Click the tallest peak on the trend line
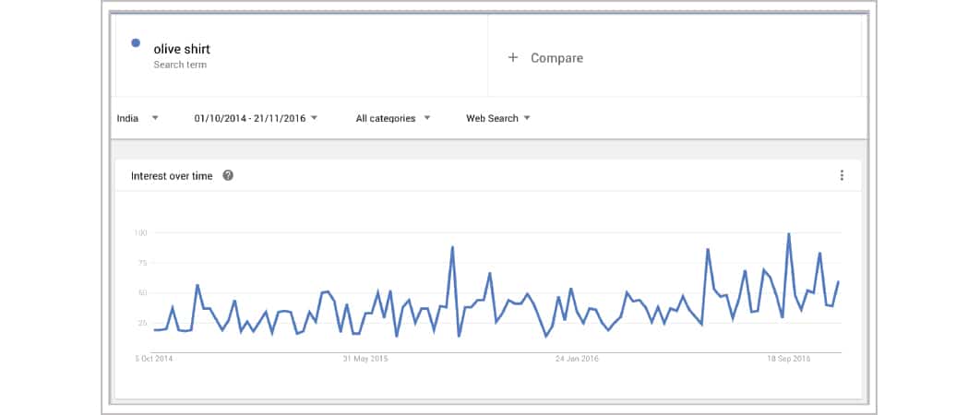Viewport: 980px width, 415px height. point(788,234)
